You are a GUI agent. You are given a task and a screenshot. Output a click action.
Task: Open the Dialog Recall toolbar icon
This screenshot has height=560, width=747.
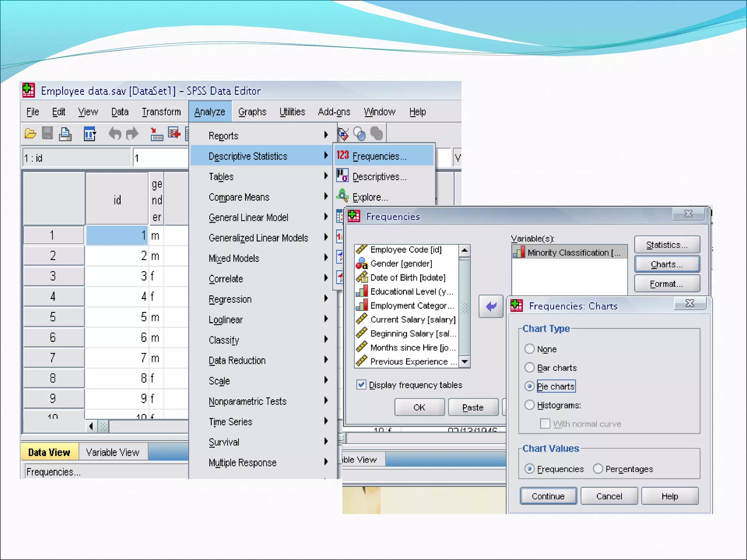point(89,134)
